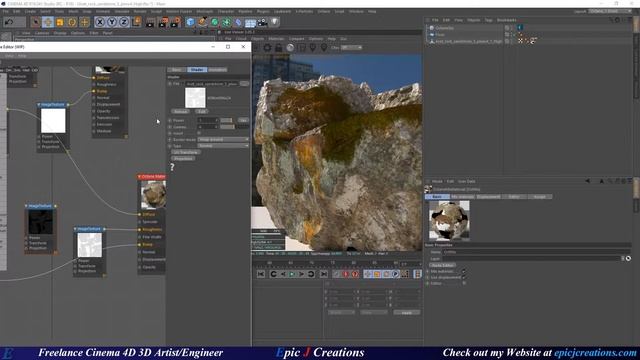This screenshot has height=360, width=640.
Task: Select the Spline Pen tool icon
Action: coord(202,22)
